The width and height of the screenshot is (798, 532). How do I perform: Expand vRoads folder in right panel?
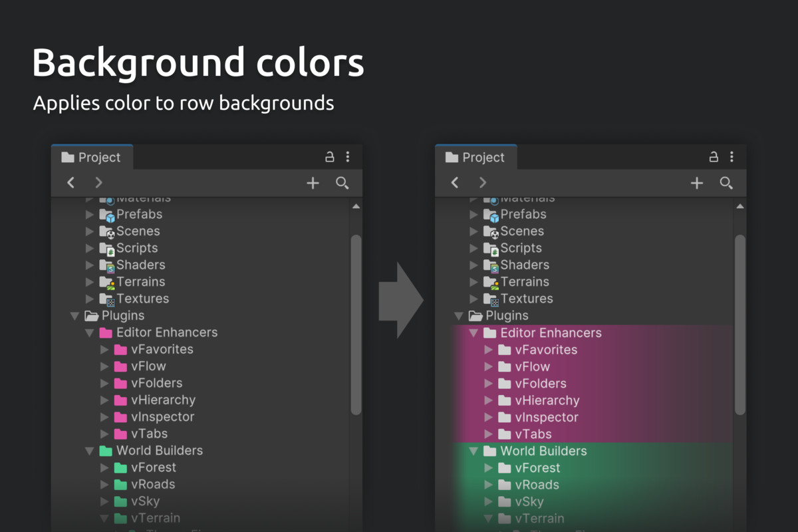(489, 485)
